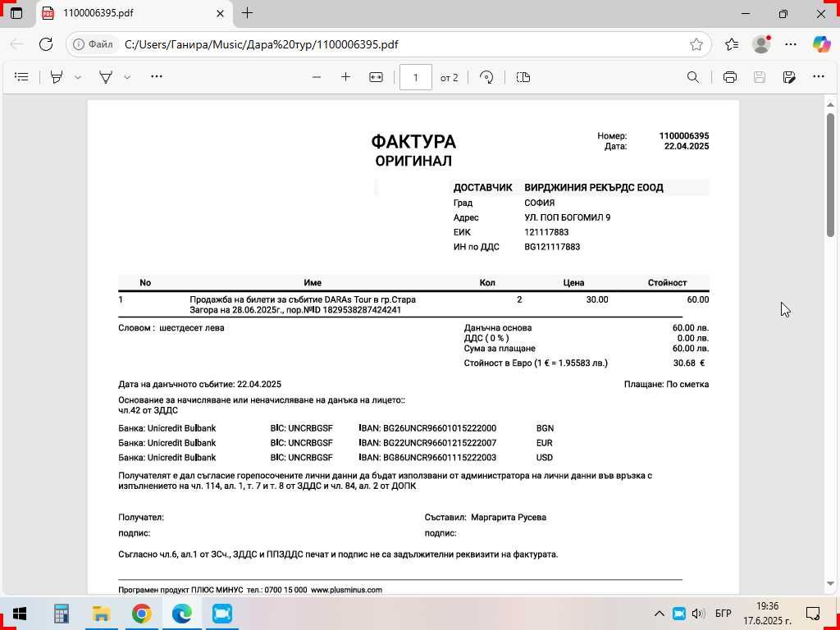Open the browser Settings and more menu
The image size is (840, 630).
[791, 44]
